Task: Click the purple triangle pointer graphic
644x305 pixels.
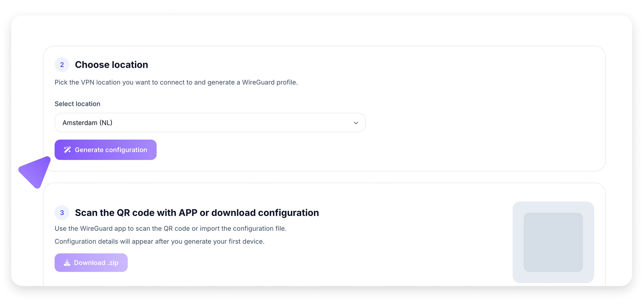Action: click(x=36, y=172)
